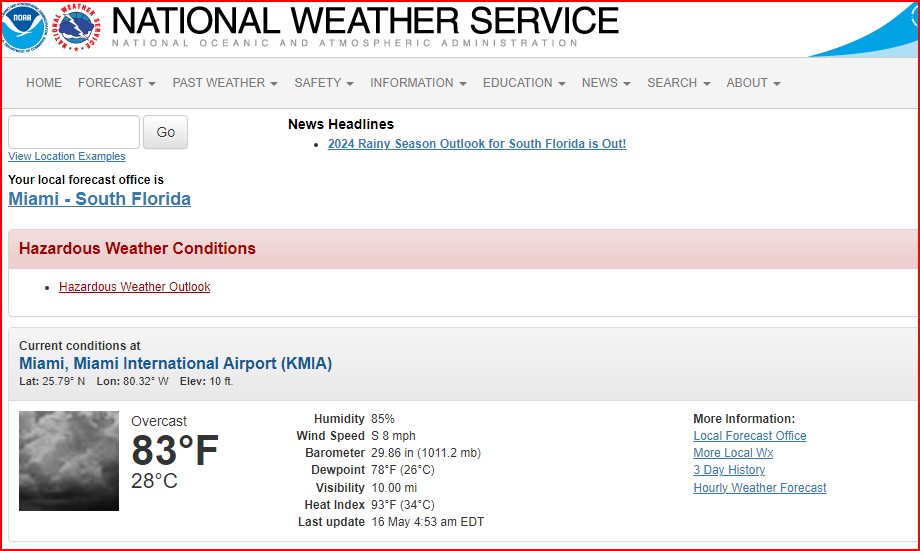Open 2024 Rainy Season Outlook headline
Viewport: 920px width, 551px height.
[476, 144]
